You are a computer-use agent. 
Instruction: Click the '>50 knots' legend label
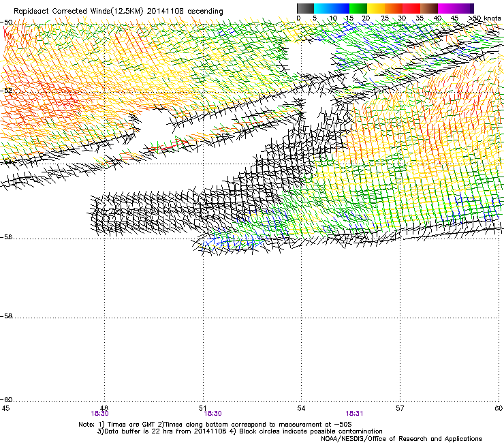click(x=484, y=18)
